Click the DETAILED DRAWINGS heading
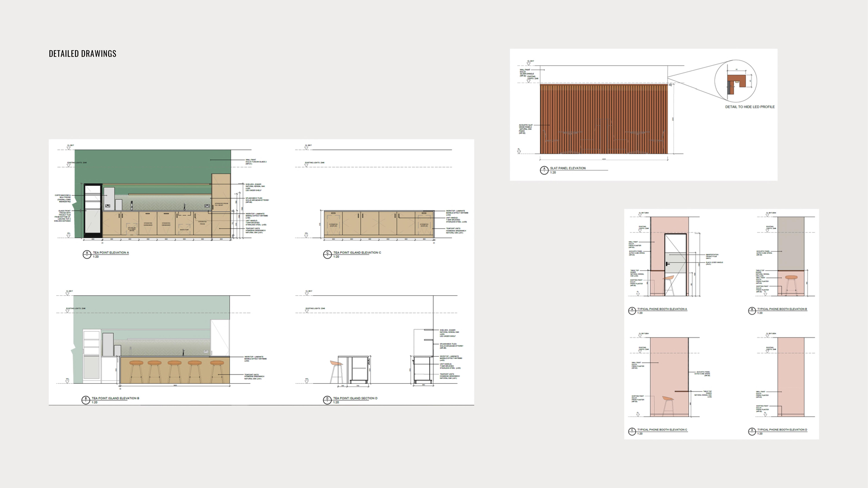 click(83, 53)
